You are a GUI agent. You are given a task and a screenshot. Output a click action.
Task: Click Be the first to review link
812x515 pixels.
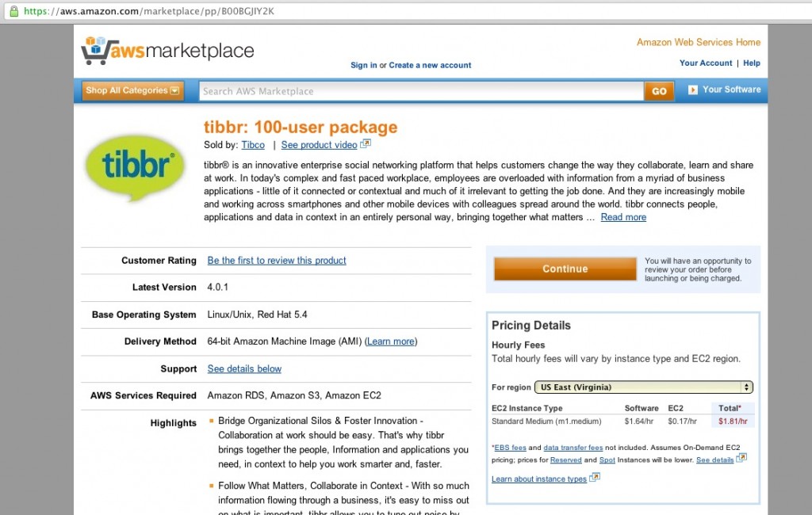click(x=277, y=261)
